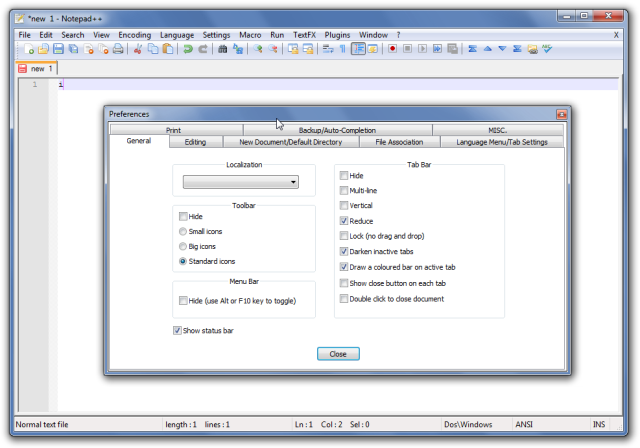Click Dos\Windows in the status bar
640x448 pixels.
pyautogui.click(x=468, y=424)
